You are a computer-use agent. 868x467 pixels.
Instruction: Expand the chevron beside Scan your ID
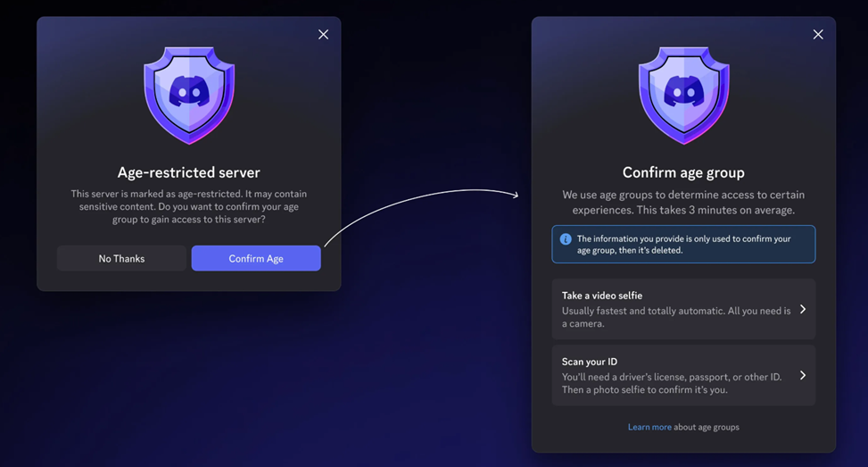(x=803, y=375)
